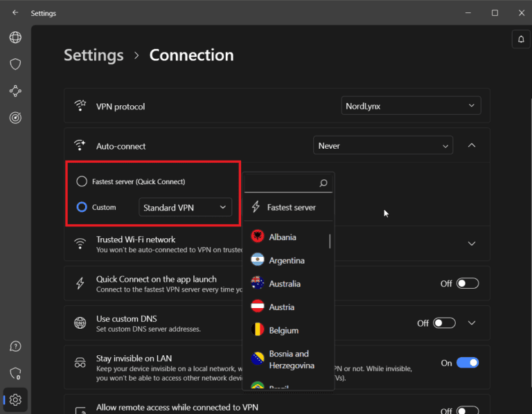Open the VPN protocol NordLynx dropdown
Image resolution: width=532 pixels, height=414 pixels.
tap(411, 106)
